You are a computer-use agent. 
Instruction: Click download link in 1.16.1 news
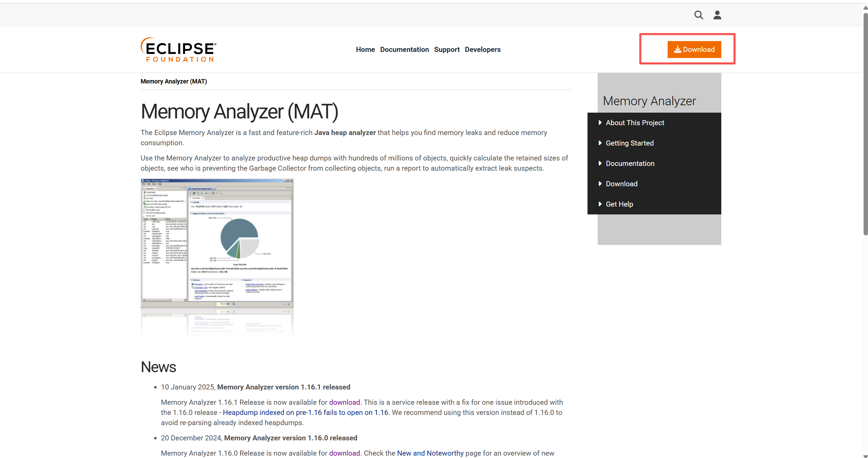tap(344, 402)
